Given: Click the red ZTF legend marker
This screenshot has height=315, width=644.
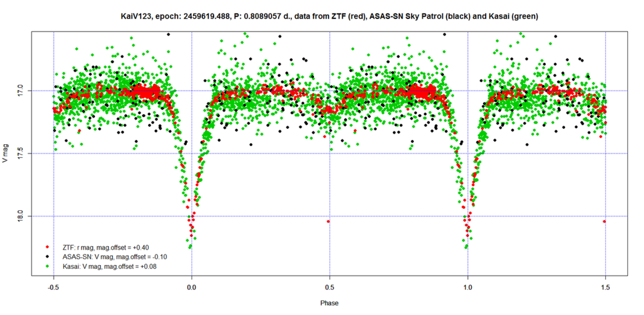Looking at the screenshot, I should (48, 247).
